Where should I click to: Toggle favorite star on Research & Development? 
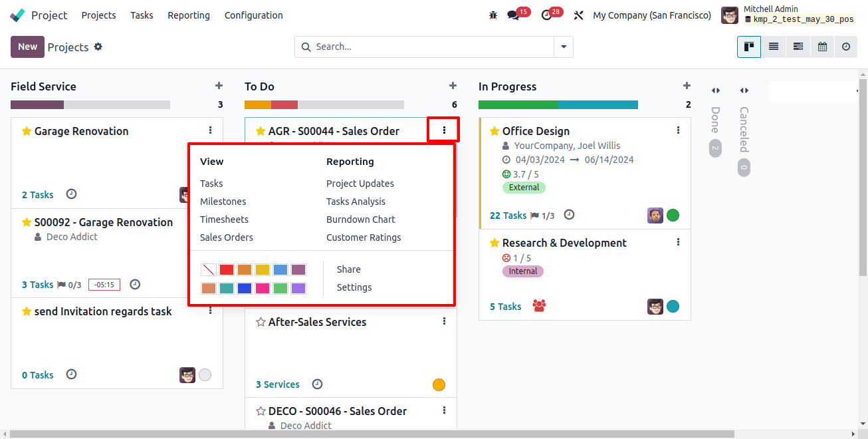pyautogui.click(x=494, y=243)
